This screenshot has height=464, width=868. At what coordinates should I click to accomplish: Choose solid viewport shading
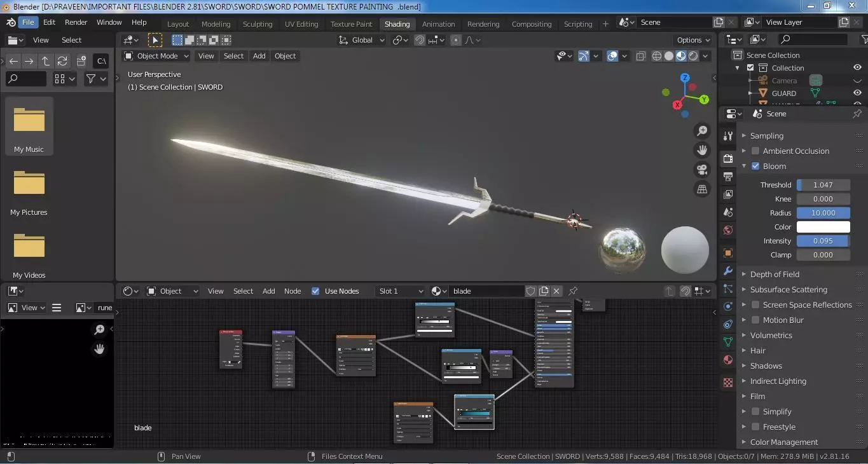(669, 56)
